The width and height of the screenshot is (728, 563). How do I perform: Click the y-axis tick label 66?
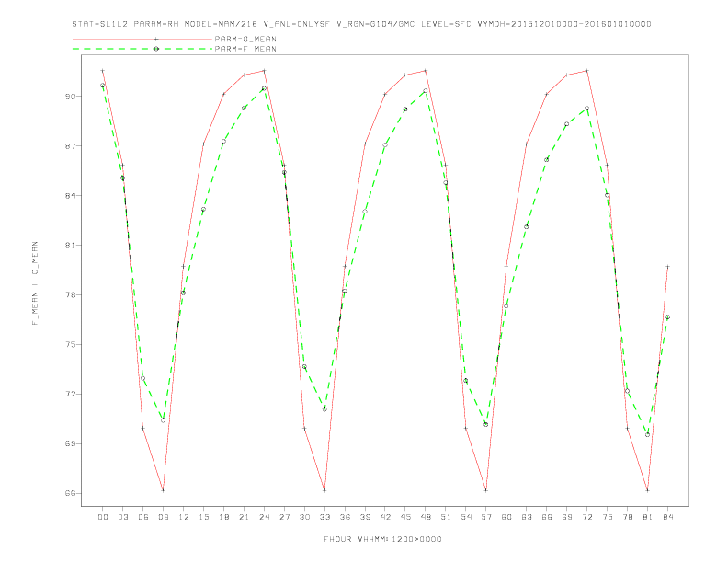tap(70, 493)
